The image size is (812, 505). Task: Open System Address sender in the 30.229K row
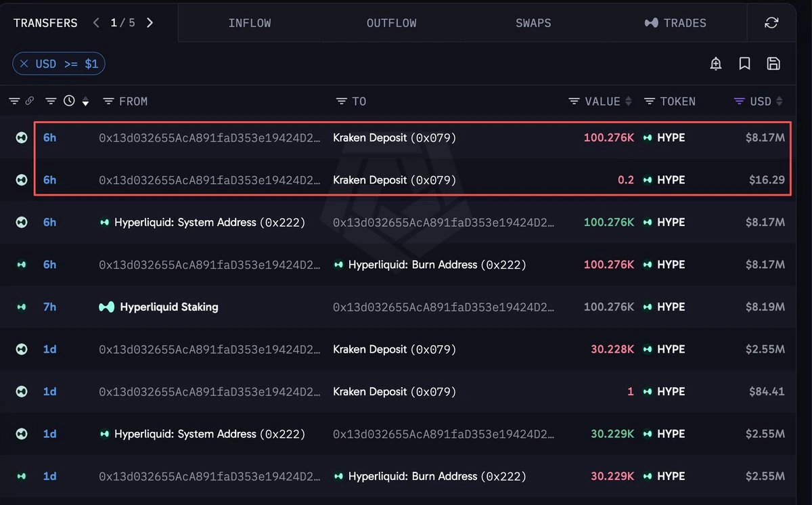tap(202, 434)
